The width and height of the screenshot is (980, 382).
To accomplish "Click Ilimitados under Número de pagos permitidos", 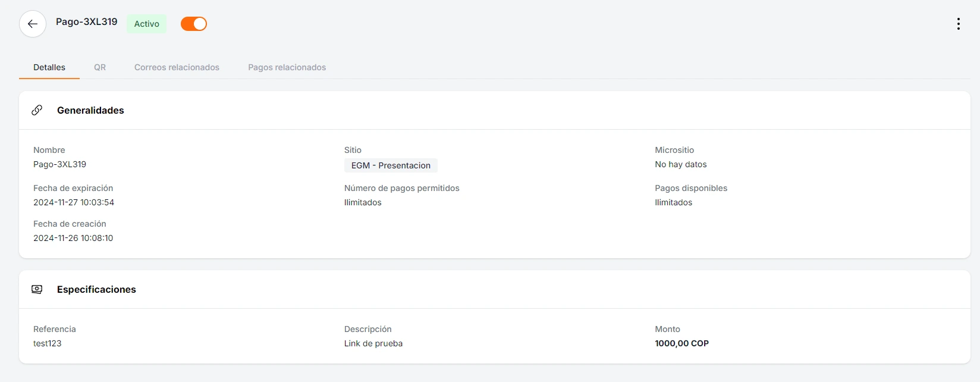I will click(363, 202).
